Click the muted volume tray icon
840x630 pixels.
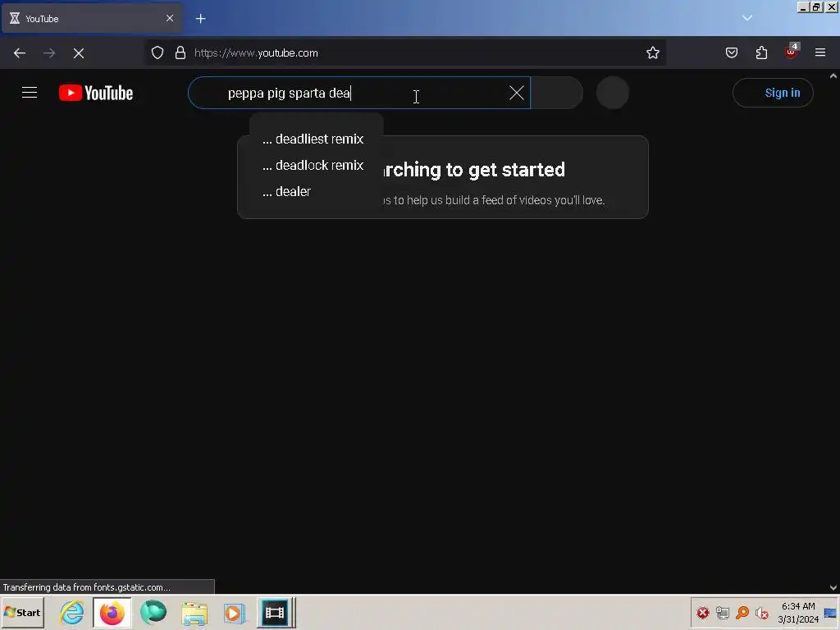761,612
